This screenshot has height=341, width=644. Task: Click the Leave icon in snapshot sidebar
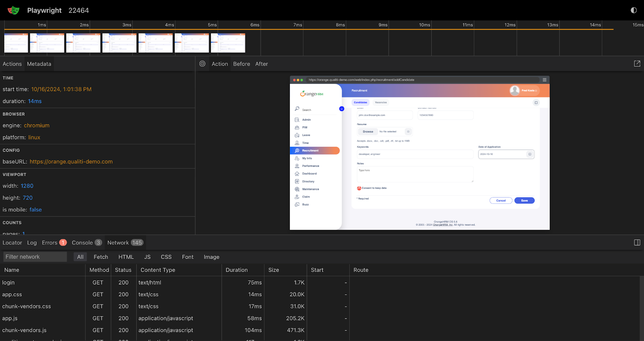tap(297, 135)
